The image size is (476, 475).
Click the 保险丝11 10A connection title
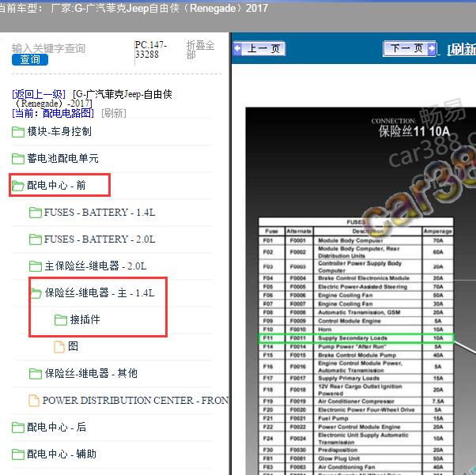(414, 132)
